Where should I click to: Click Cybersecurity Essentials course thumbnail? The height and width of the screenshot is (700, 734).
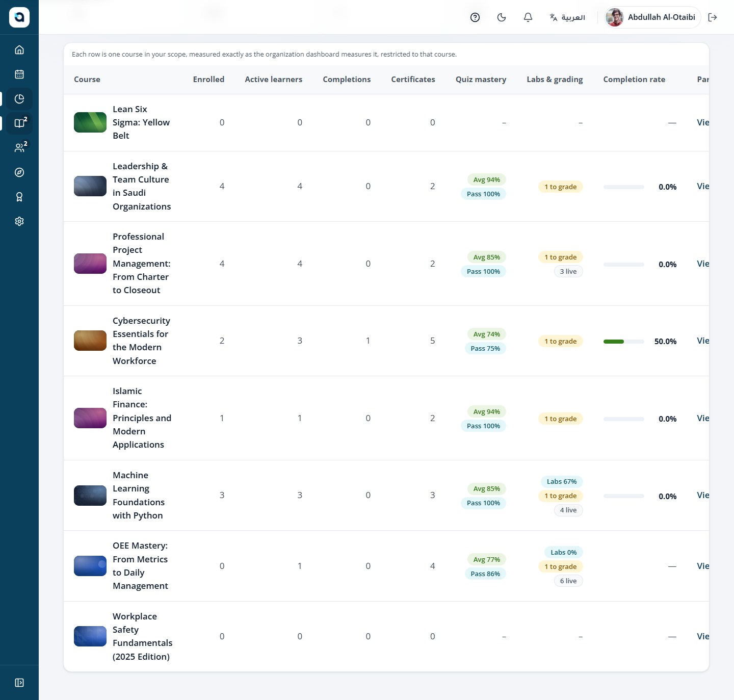[x=90, y=341]
